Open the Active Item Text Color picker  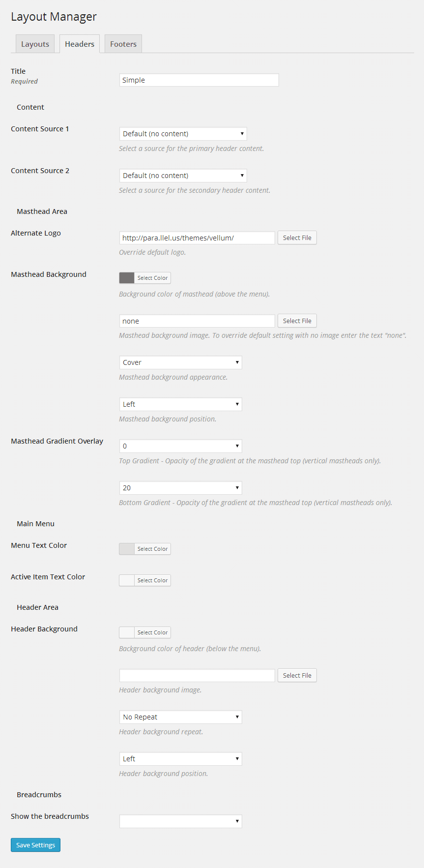pyautogui.click(x=145, y=580)
